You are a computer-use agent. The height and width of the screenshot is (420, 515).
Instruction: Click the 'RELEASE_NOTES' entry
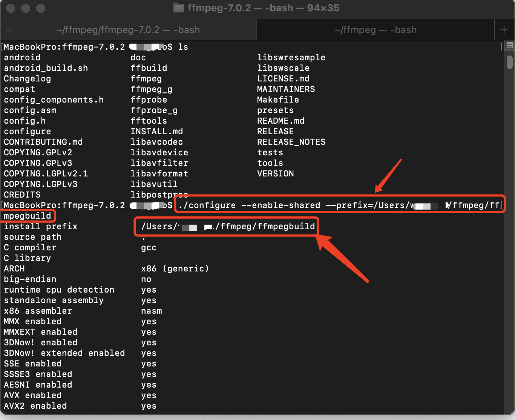coord(291,142)
